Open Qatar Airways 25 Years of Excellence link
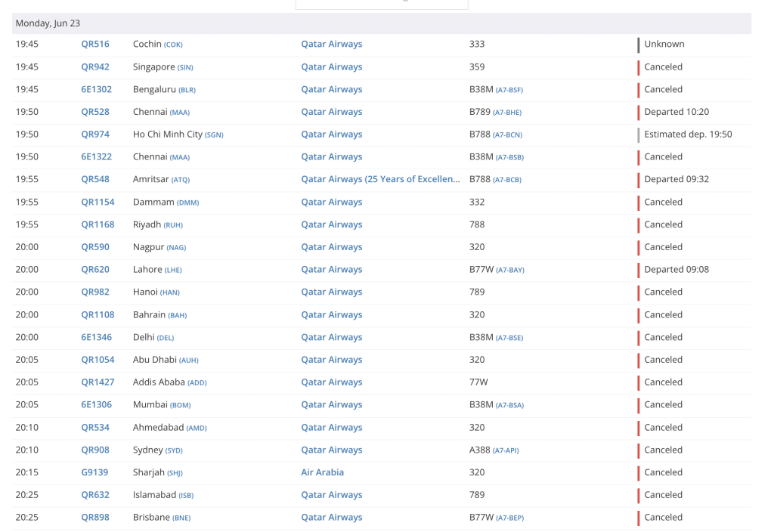The width and height of the screenshot is (774, 532). (x=380, y=179)
